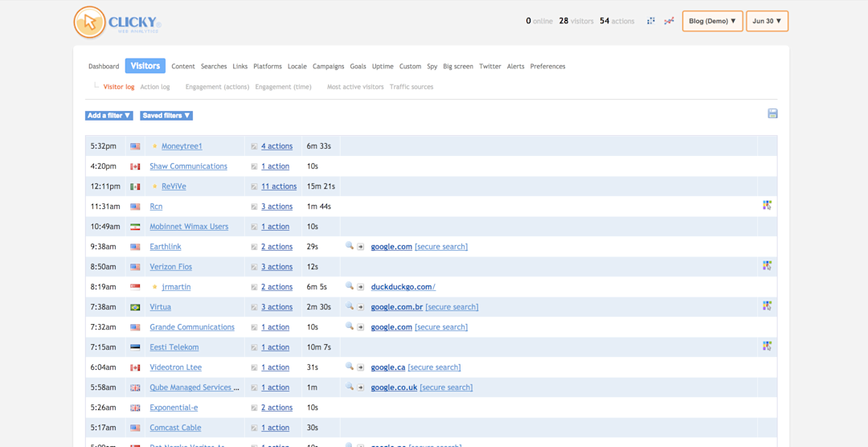Open the Preferences tab
The width and height of the screenshot is (868, 447).
547,67
